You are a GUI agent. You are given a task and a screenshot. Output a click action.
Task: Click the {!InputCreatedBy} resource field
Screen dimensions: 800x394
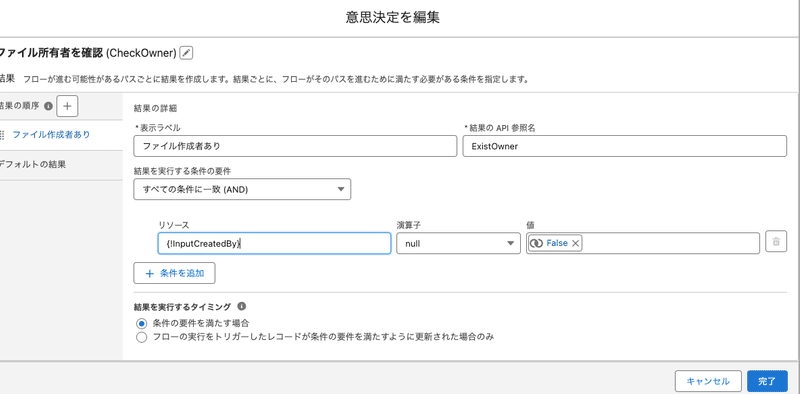click(274, 243)
